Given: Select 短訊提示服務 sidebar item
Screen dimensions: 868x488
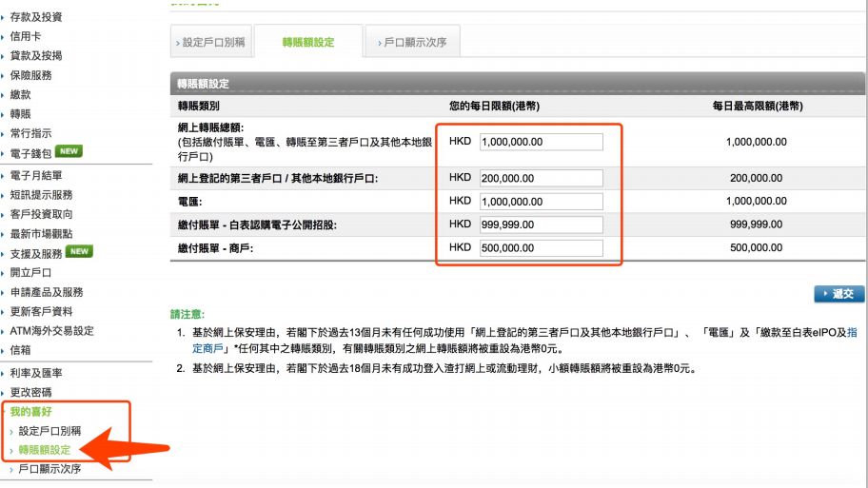Looking at the screenshot, I should pyautogui.click(x=42, y=195).
